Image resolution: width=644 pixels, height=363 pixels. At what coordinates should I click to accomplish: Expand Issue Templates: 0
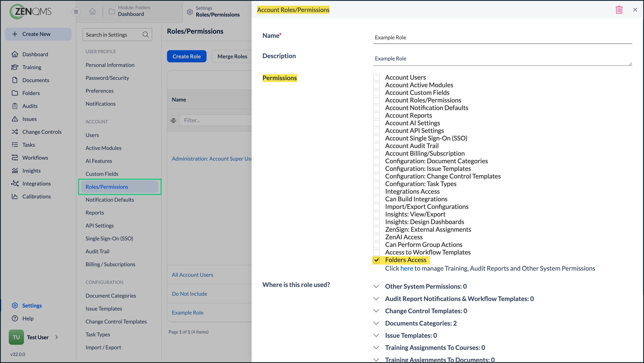(x=376, y=335)
